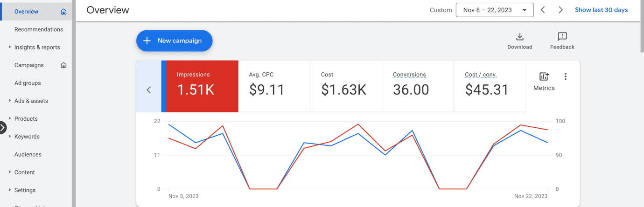Open the Metrics chart selector icon
Viewport: 644px width, 207px height.
point(544,77)
